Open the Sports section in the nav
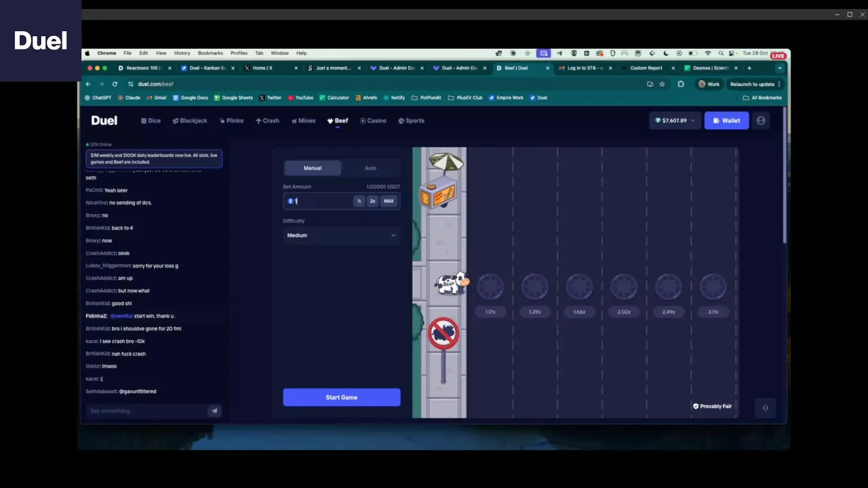The height and width of the screenshot is (488, 868). pos(411,121)
